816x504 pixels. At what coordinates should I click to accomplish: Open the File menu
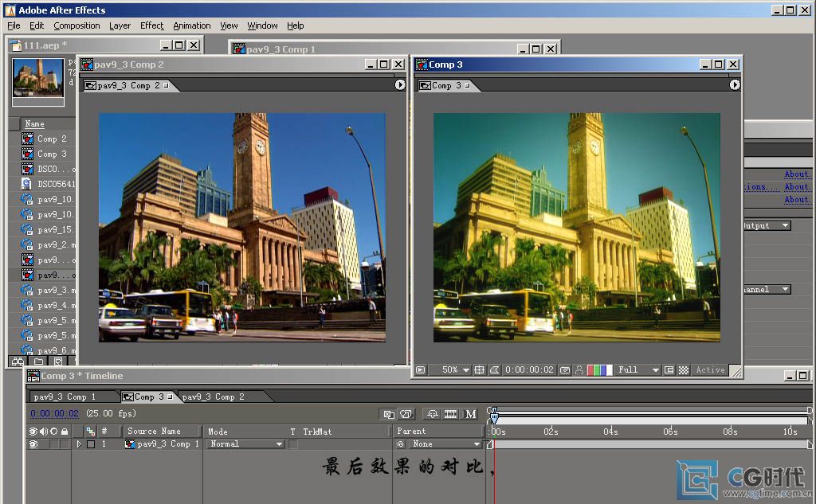[x=14, y=25]
